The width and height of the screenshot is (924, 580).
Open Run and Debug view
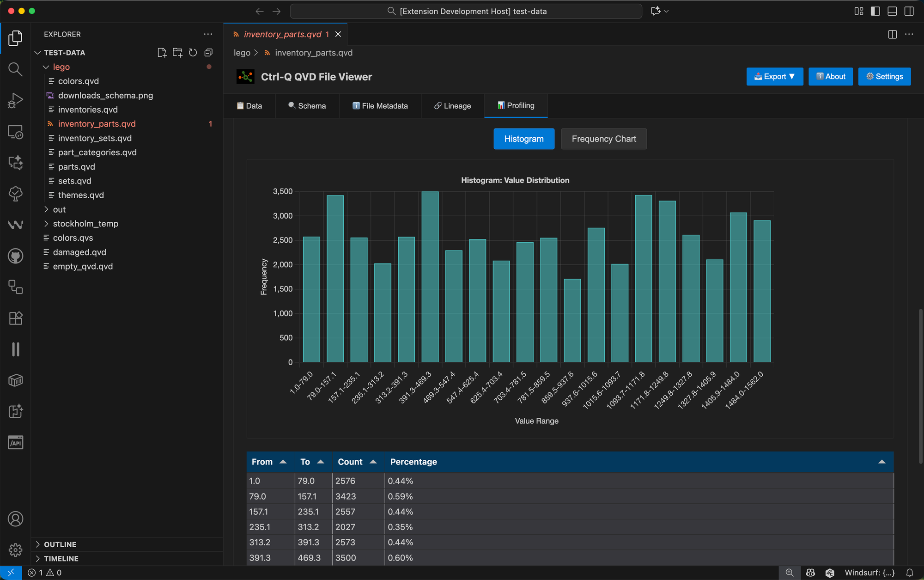coord(15,100)
